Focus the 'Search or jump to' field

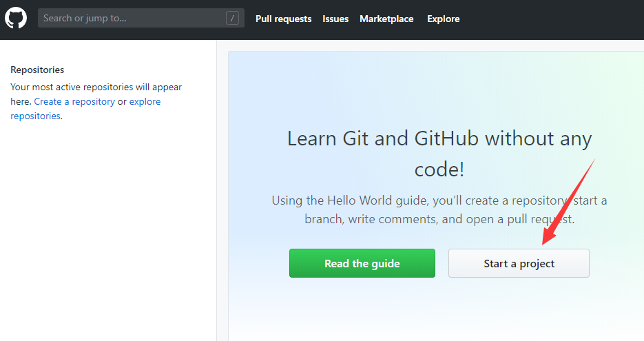tap(131, 18)
